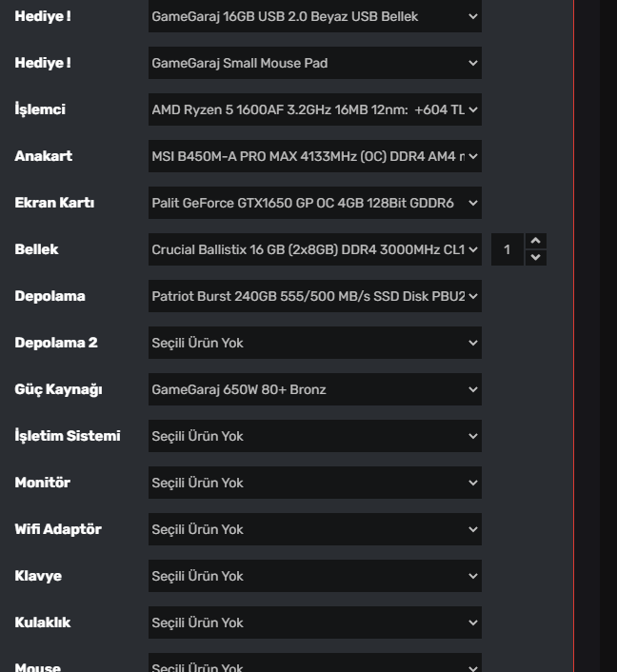Expand the Ekran Kartı Palit GeForce dropdown
Image resolution: width=617 pixels, height=672 pixels.
[x=314, y=203]
